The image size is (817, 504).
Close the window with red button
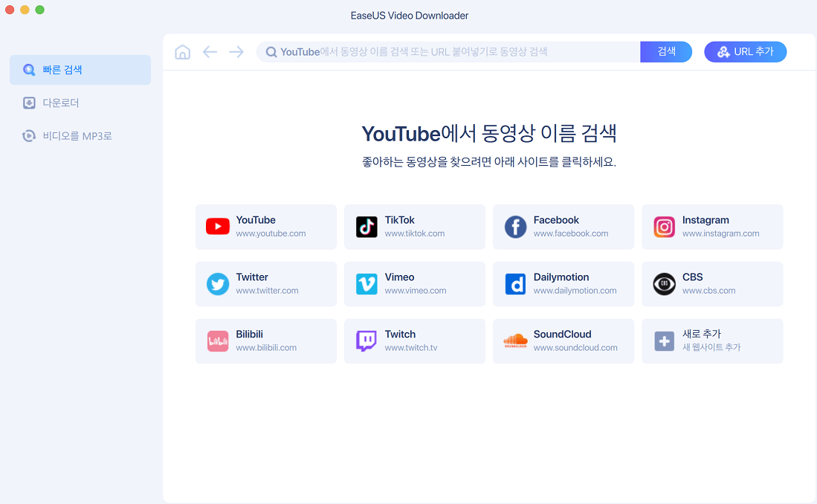[10, 10]
